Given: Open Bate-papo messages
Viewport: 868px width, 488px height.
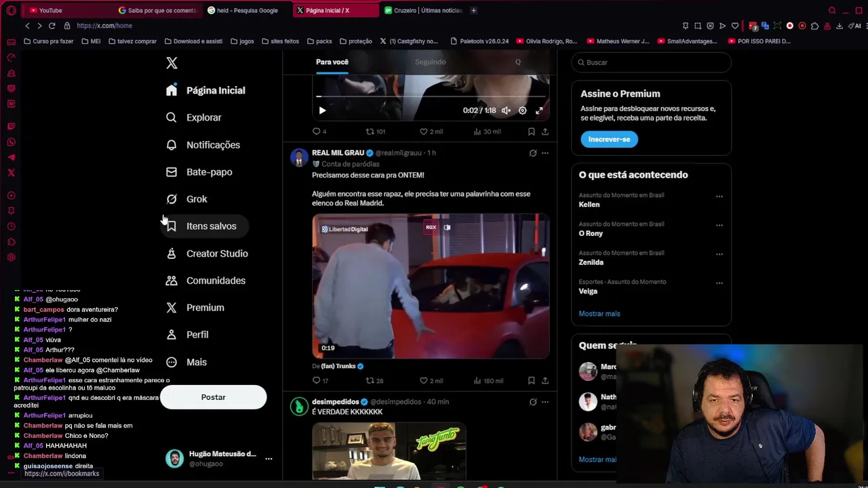Looking at the screenshot, I should pos(199,172).
